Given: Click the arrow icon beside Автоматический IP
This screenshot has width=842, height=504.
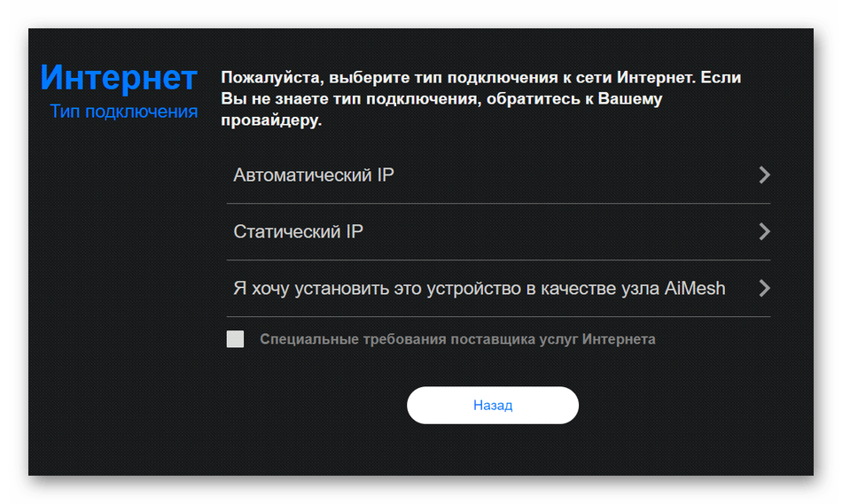Looking at the screenshot, I should pyautogui.click(x=764, y=175).
